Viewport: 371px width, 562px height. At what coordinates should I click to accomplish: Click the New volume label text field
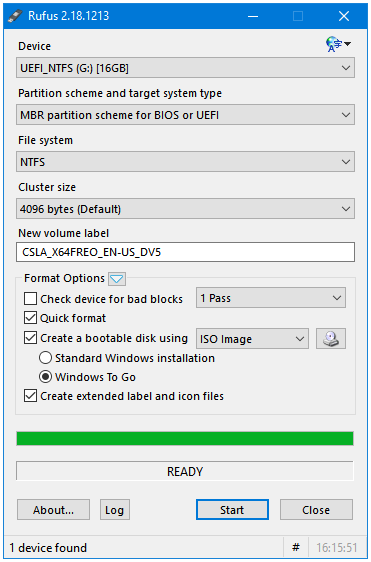(x=185, y=252)
